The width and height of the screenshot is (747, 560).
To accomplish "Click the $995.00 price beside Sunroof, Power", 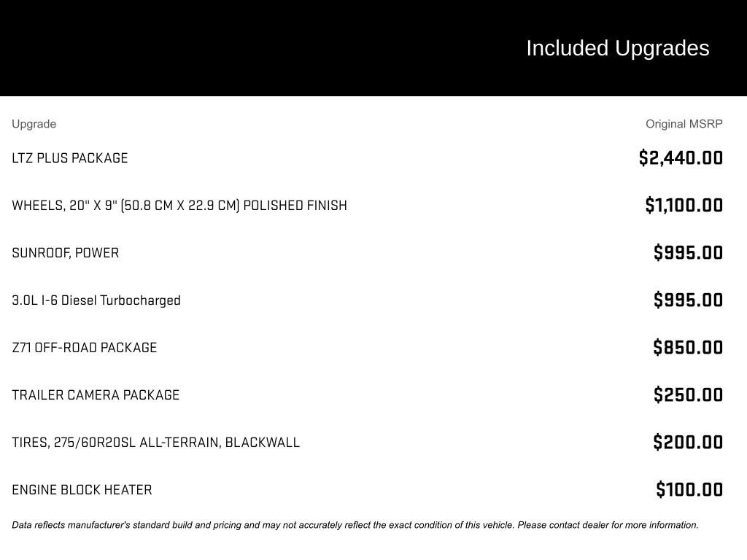I will (688, 253).
